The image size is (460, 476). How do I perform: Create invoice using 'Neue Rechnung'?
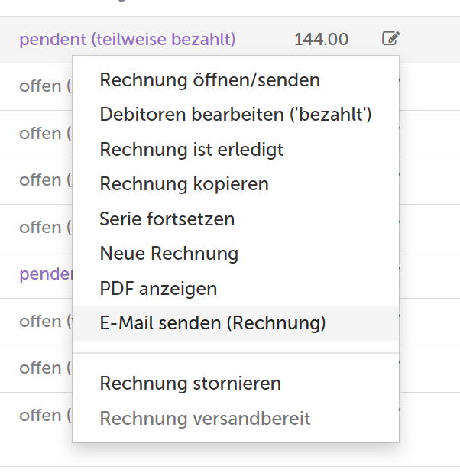(169, 253)
